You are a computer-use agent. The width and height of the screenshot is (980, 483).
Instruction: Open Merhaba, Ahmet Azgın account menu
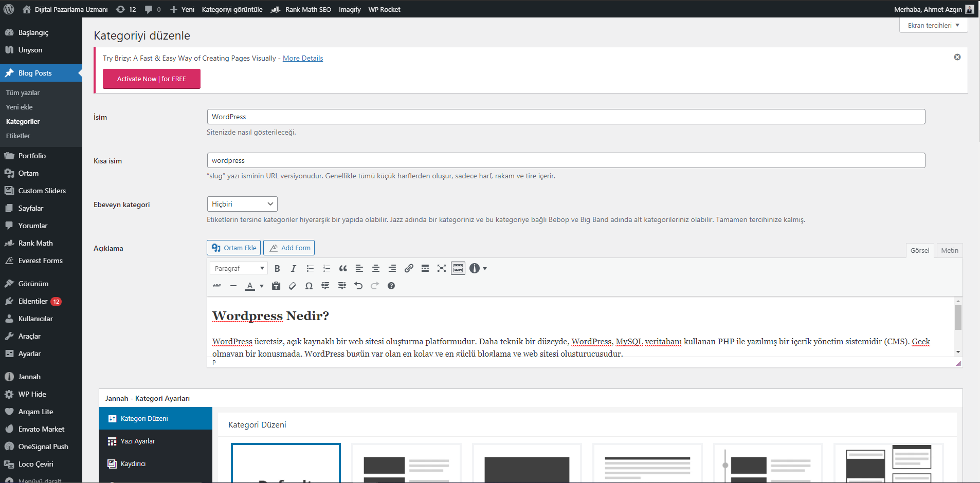pos(934,9)
